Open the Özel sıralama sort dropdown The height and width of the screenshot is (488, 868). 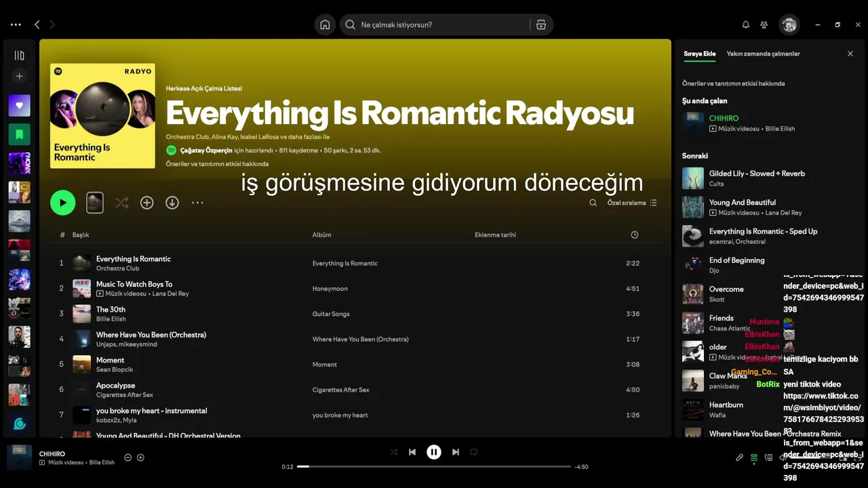click(x=632, y=203)
